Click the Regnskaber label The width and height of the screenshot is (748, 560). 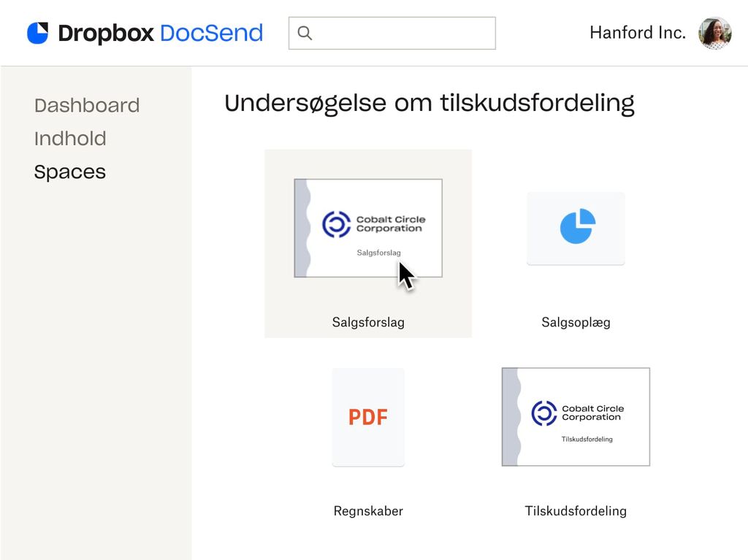point(368,510)
